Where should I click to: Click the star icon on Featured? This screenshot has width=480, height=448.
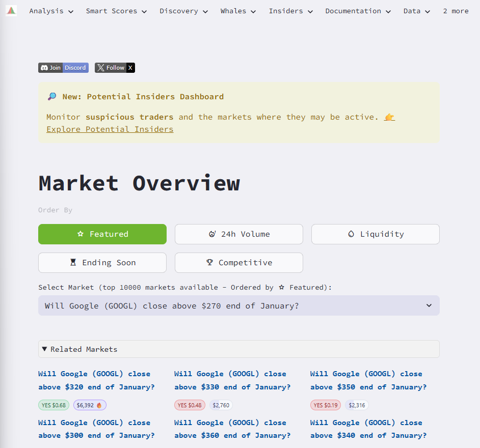79,234
